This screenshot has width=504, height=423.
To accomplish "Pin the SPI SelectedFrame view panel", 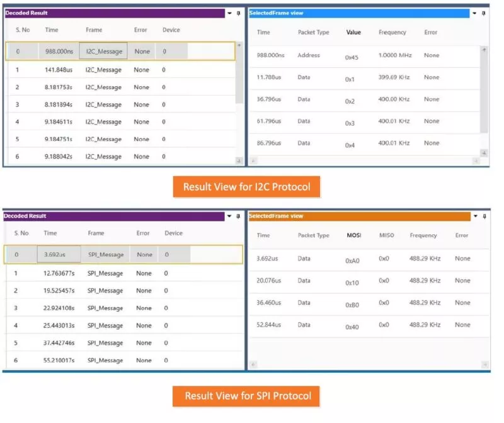I will click(x=484, y=216).
